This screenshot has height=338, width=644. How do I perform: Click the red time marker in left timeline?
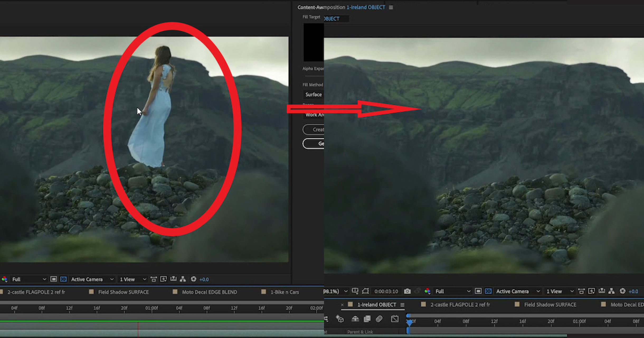pyautogui.click(x=138, y=329)
